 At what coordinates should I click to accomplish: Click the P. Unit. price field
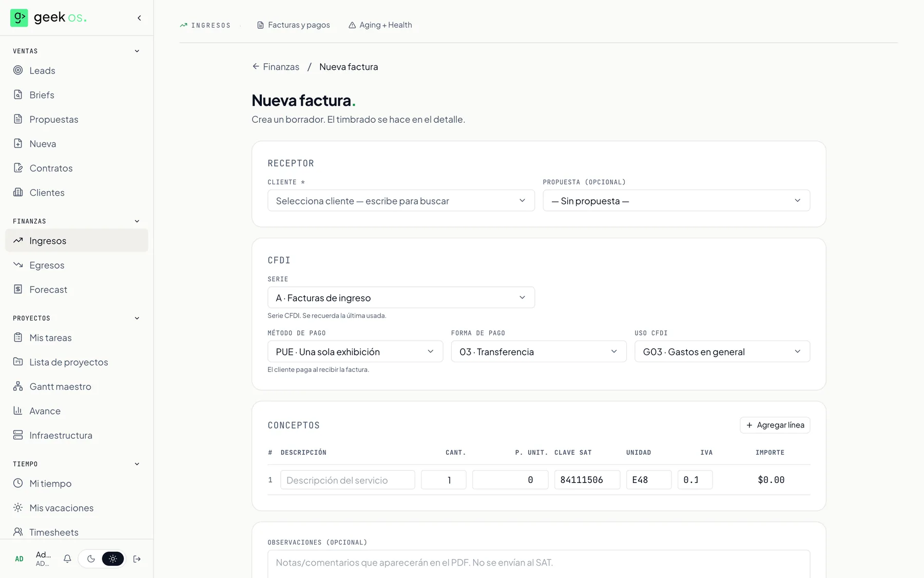pos(510,480)
